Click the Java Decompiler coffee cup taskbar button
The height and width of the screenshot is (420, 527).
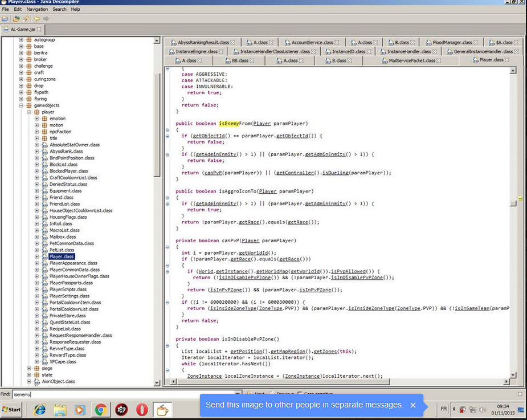click(x=162, y=410)
